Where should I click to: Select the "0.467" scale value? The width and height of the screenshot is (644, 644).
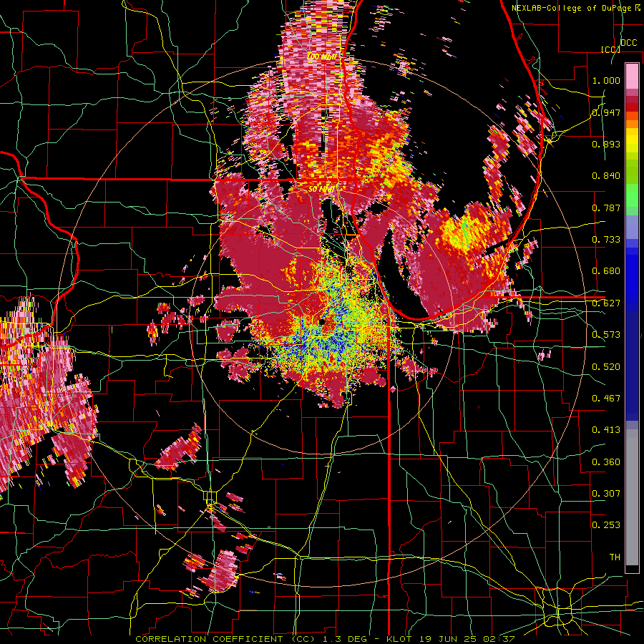[x=606, y=399]
